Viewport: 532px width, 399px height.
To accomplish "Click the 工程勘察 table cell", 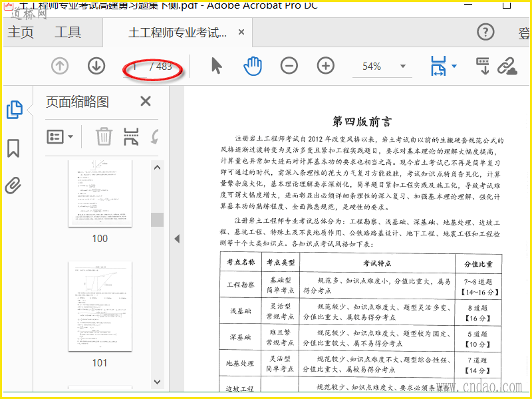I will [241, 285].
